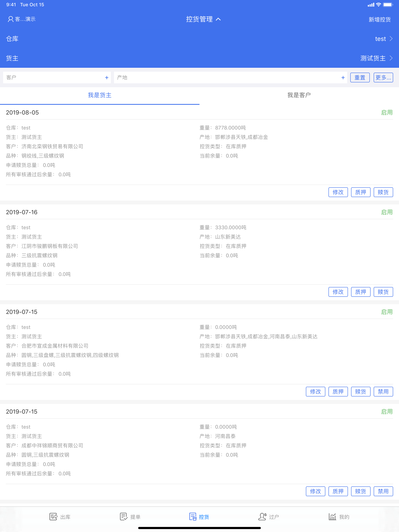Tap customer 江阴市骏鹏钢板有限公司
The image size is (399, 532).
tap(50, 246)
